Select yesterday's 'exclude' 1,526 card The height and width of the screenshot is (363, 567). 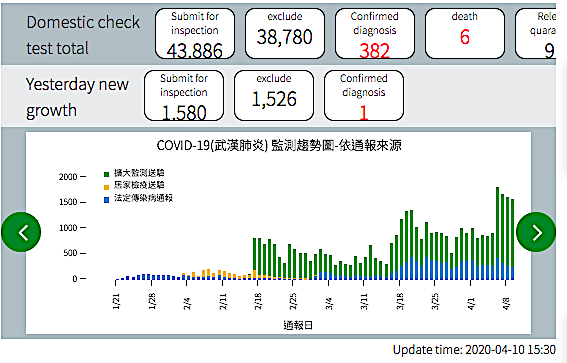pos(274,96)
